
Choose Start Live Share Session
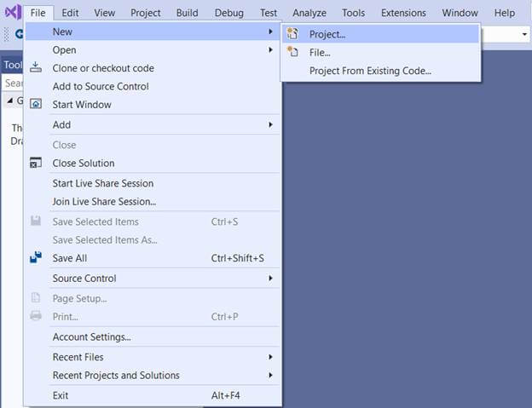pyautogui.click(x=153, y=183)
